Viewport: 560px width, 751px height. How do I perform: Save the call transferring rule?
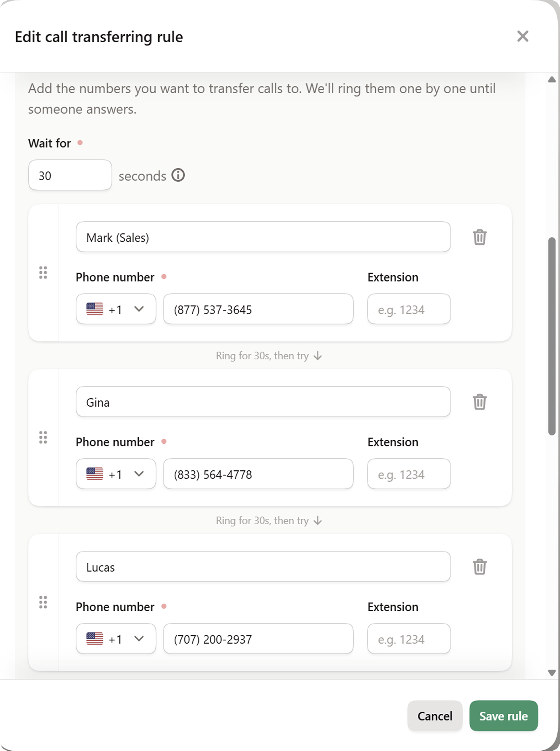coord(503,716)
